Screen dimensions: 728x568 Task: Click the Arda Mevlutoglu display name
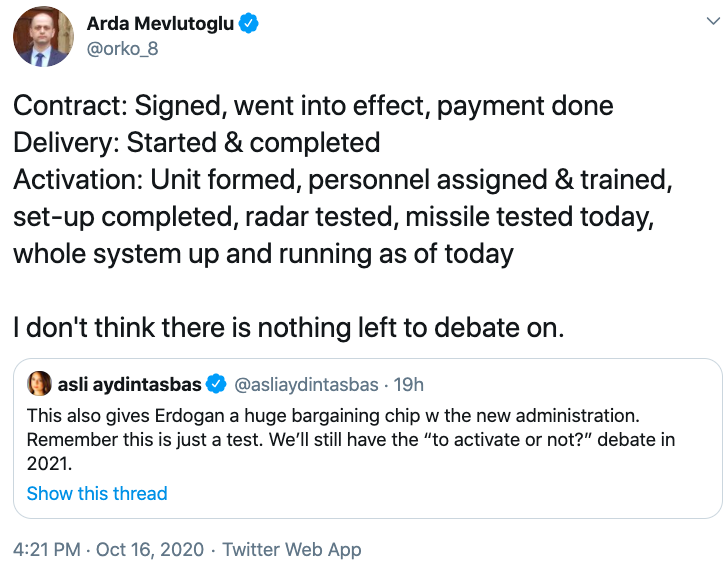(160, 23)
